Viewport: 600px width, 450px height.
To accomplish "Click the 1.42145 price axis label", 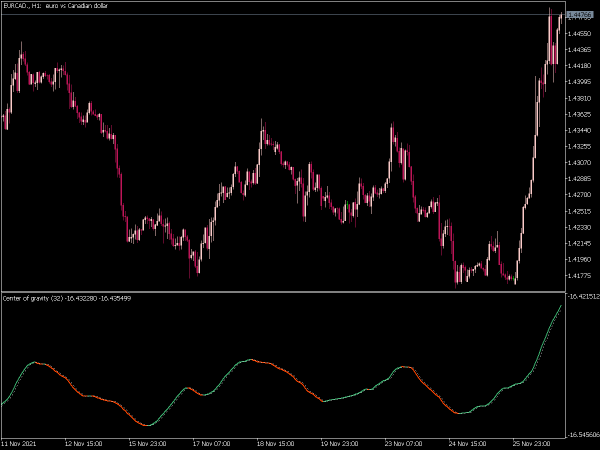I will [579, 243].
